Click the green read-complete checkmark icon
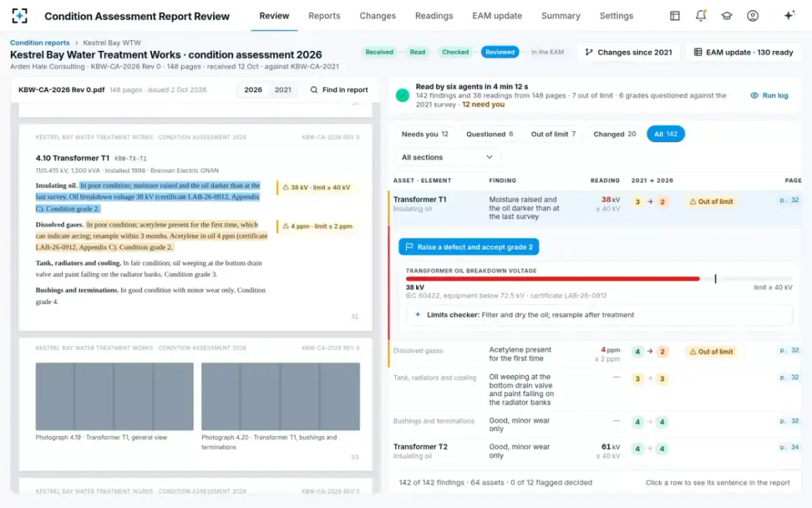The image size is (812, 508). tap(403, 96)
